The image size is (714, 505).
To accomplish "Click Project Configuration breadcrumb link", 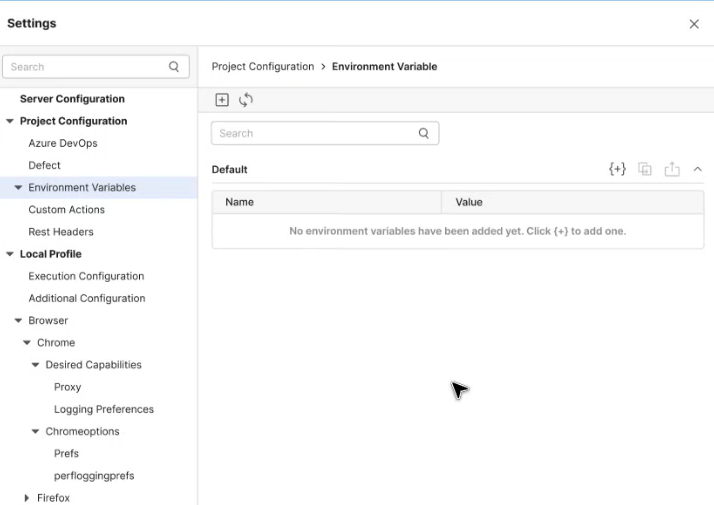I will tap(263, 66).
